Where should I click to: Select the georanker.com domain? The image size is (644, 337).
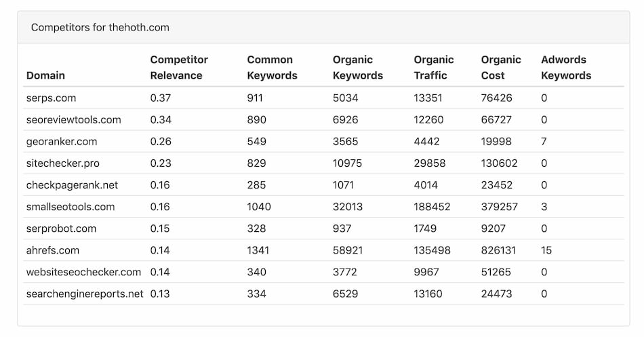pos(62,141)
